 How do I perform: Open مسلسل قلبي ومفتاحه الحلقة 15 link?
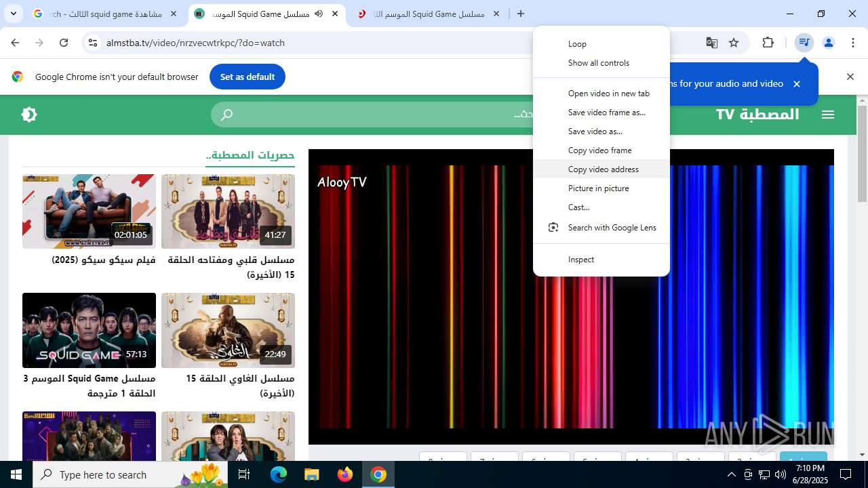click(231, 267)
